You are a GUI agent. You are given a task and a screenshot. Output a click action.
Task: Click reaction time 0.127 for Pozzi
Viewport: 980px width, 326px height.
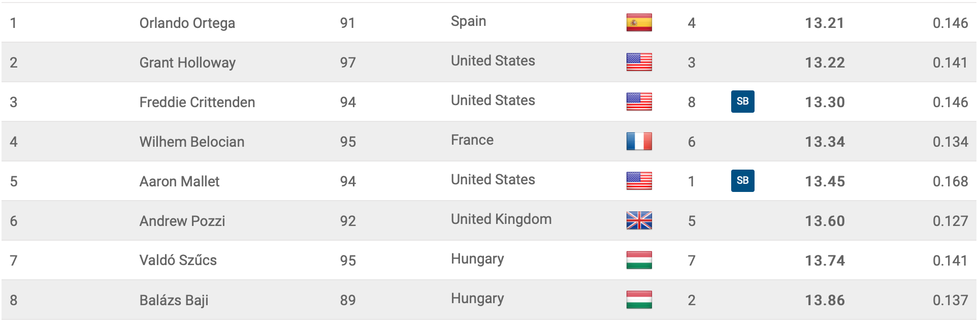tap(950, 221)
